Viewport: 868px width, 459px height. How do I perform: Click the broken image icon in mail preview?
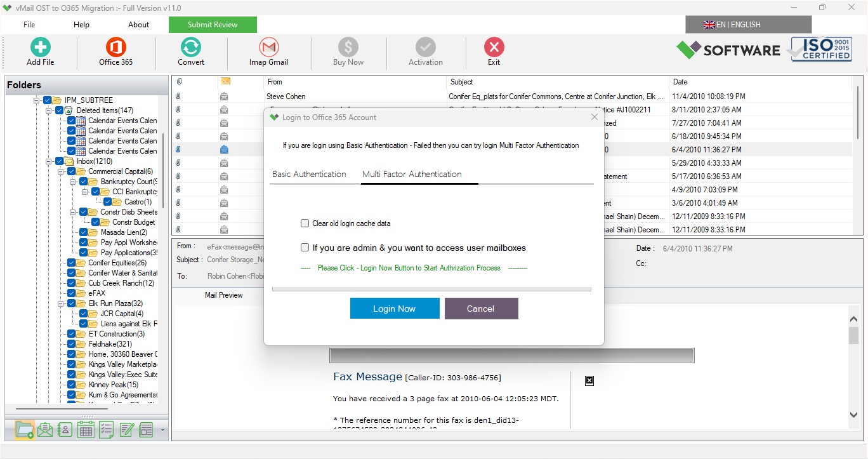click(x=589, y=381)
